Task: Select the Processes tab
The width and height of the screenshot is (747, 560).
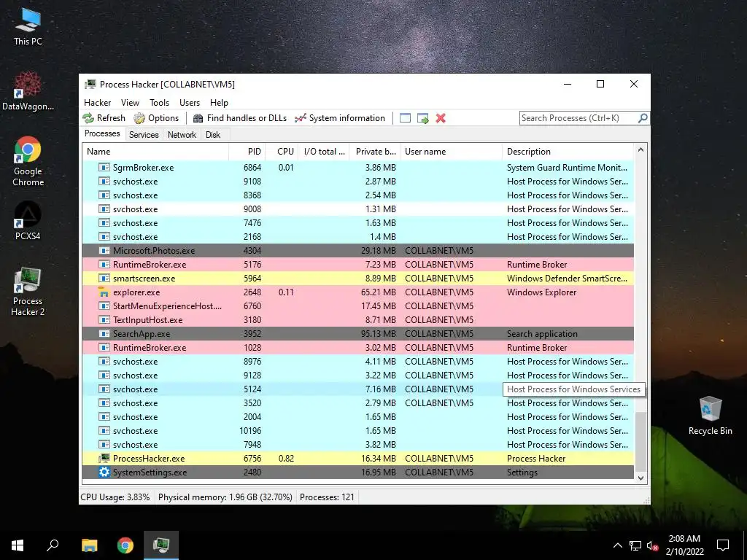Action: 102,134
